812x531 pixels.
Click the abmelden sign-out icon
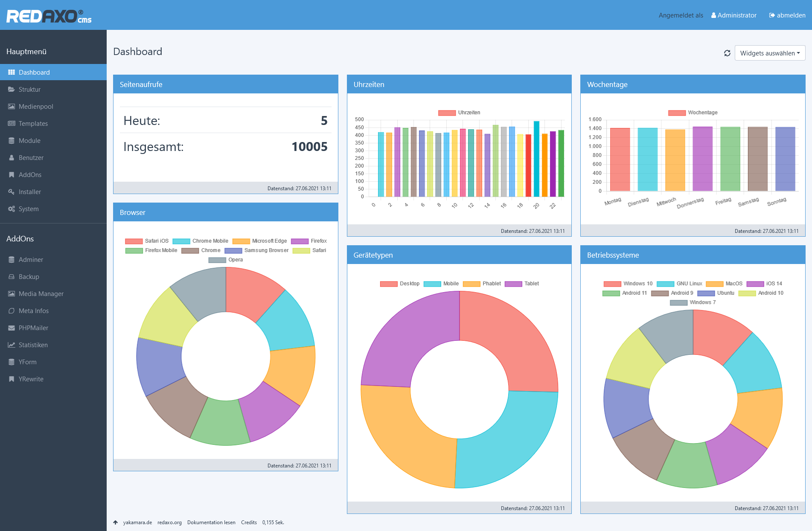click(772, 15)
